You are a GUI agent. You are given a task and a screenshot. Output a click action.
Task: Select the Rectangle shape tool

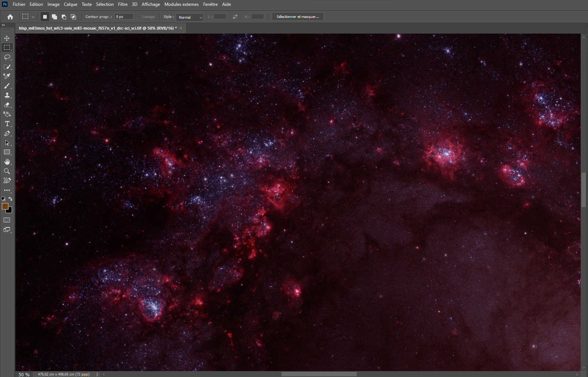pyautogui.click(x=7, y=152)
